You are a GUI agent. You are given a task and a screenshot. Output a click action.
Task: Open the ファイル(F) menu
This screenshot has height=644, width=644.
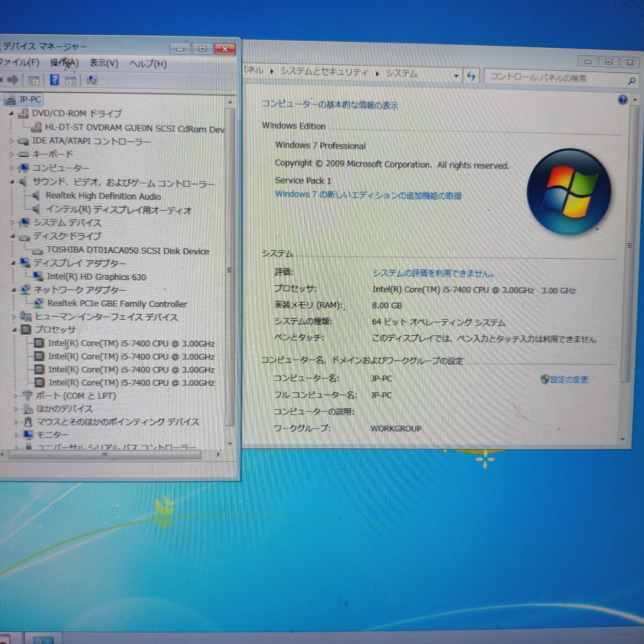[x=19, y=63]
